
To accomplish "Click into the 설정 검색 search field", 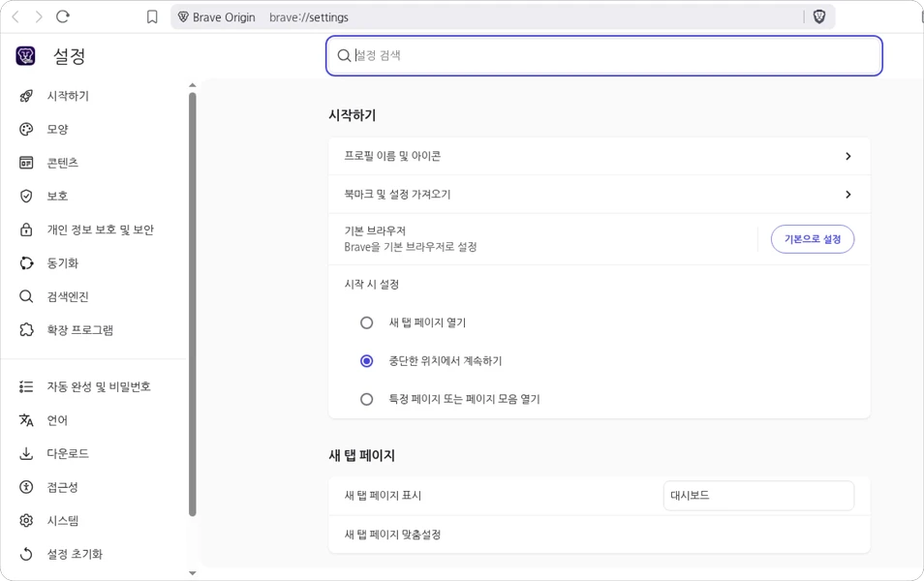I will click(x=610, y=56).
